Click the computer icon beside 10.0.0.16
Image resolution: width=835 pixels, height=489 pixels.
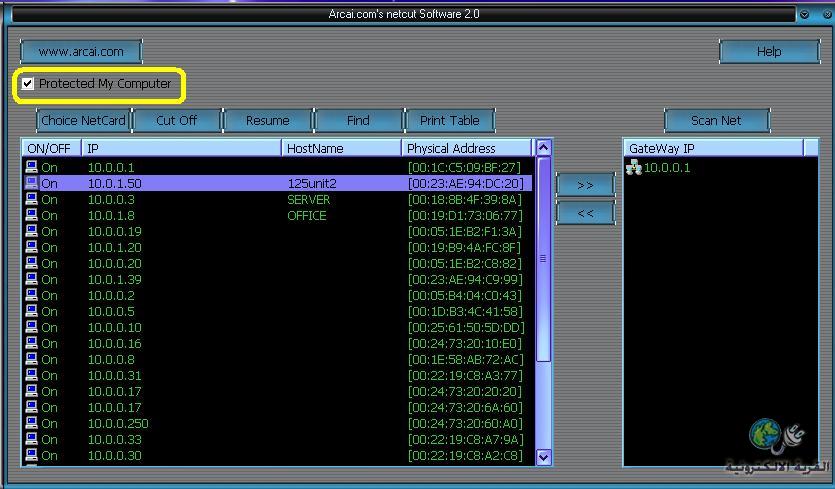(32, 343)
